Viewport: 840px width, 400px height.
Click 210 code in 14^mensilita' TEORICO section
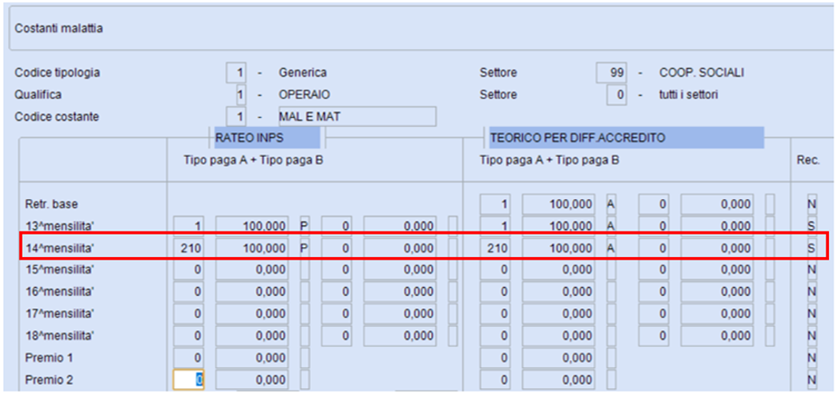point(495,248)
